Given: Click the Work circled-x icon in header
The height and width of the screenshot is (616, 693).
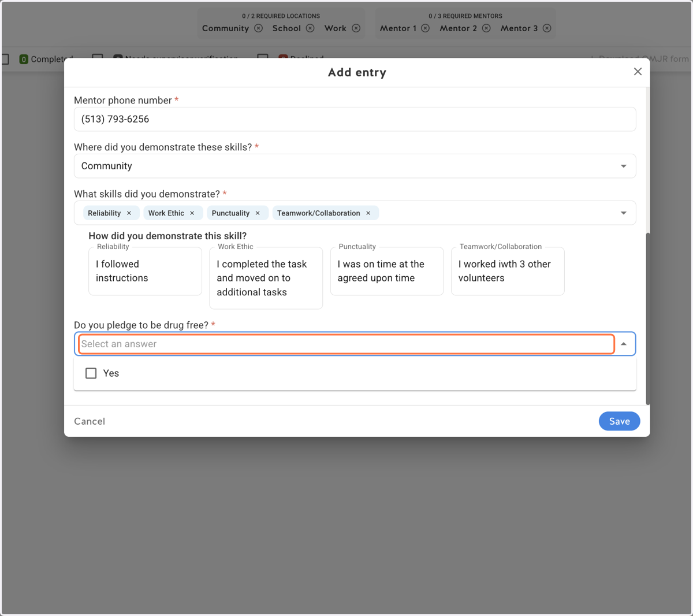Looking at the screenshot, I should click(x=356, y=28).
